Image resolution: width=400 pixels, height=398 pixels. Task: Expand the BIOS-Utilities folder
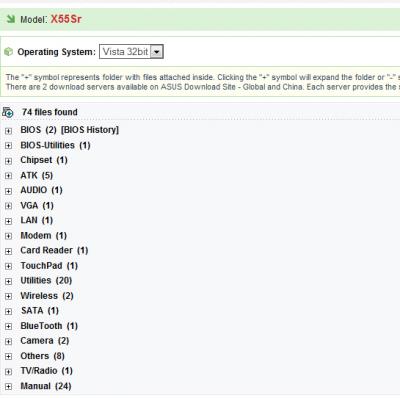point(8,146)
